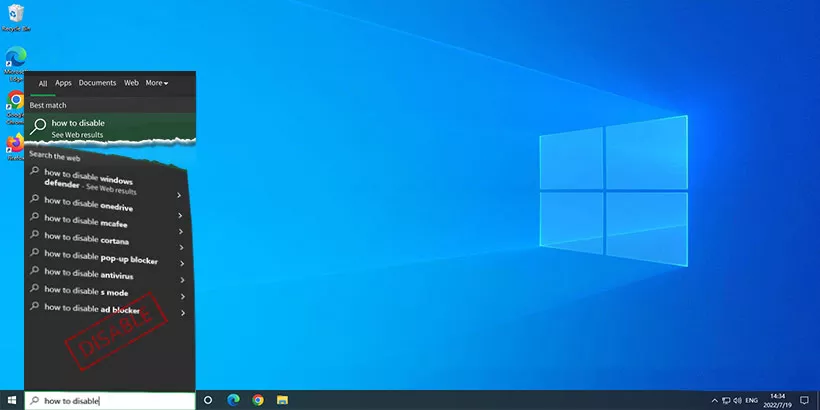Open Cortana circle icon on taskbar

tap(208, 400)
